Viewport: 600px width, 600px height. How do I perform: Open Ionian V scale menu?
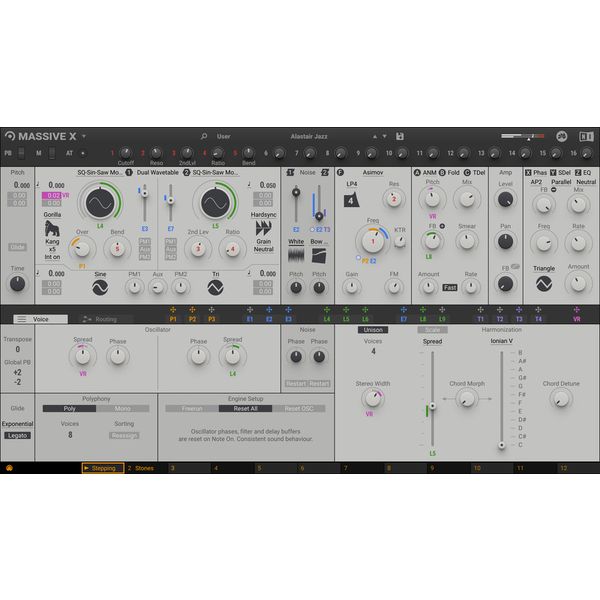point(501,341)
